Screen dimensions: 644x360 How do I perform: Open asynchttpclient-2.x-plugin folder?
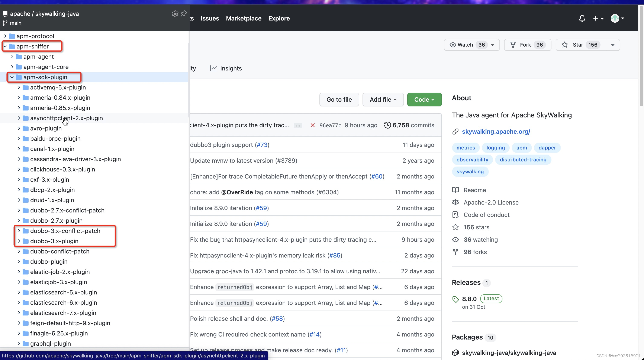67,118
